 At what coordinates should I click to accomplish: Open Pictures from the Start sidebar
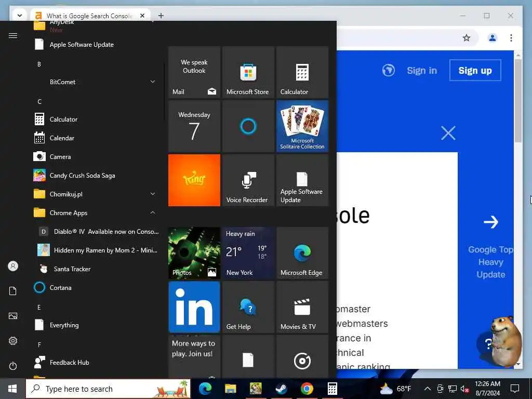pos(13,316)
